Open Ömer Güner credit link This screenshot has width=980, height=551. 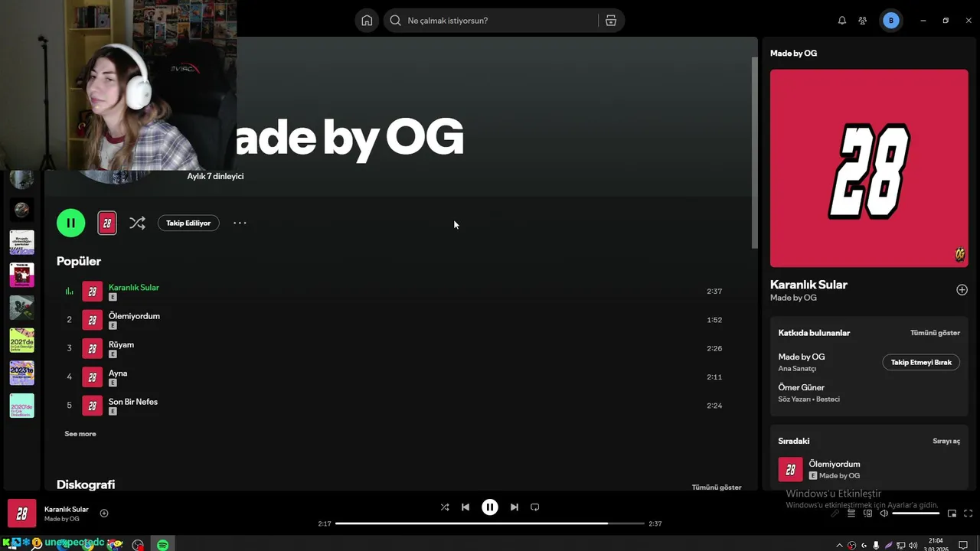tap(802, 387)
